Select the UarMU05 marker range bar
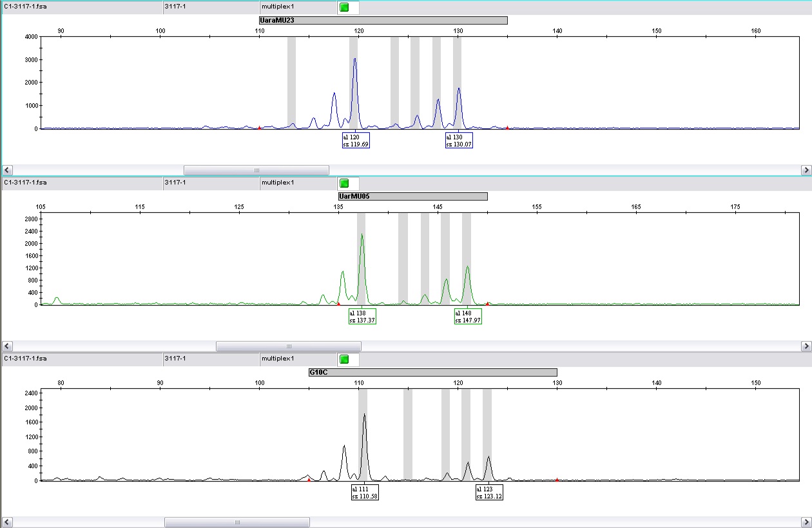The width and height of the screenshot is (812, 528). point(412,197)
